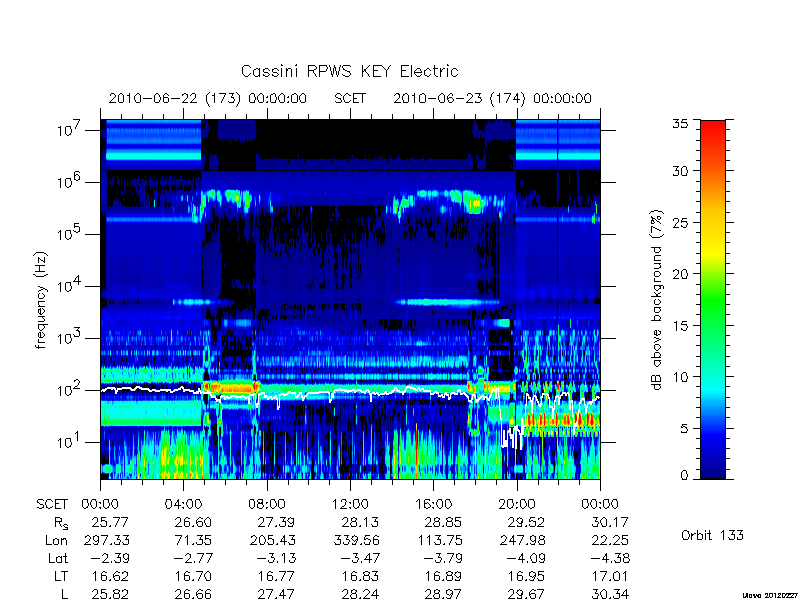The height and width of the screenshot is (600, 800).
Task: Click the 'L' row label
Action: (64, 594)
